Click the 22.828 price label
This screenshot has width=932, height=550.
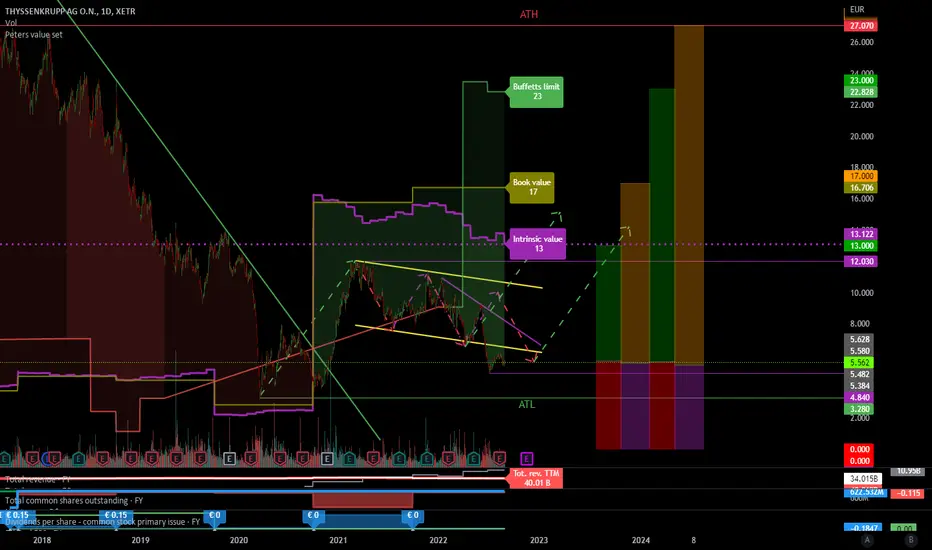click(x=861, y=92)
